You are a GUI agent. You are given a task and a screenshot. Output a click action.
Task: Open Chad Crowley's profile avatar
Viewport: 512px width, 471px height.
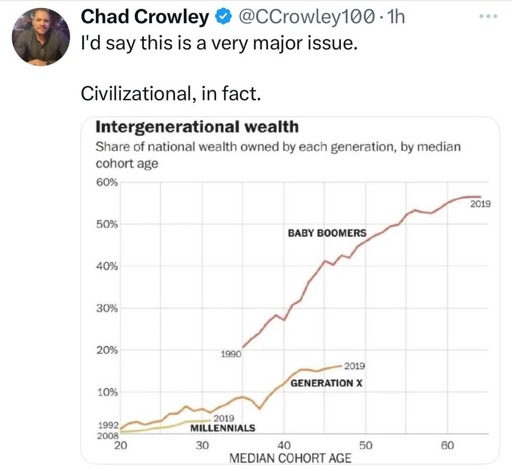click(x=41, y=37)
